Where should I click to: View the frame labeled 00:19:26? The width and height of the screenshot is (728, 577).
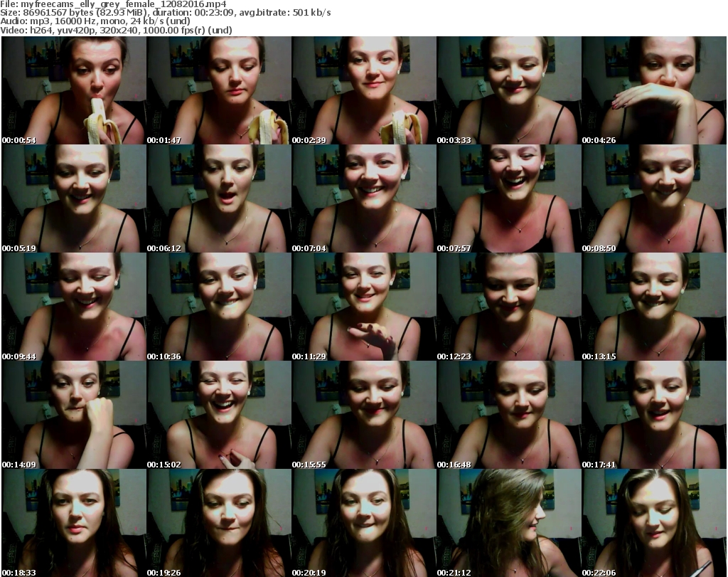point(219,523)
